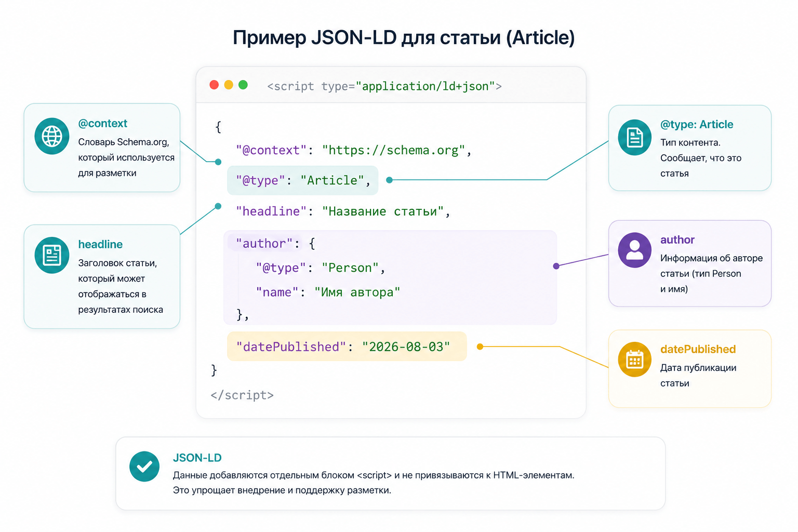Image resolution: width=798 pixels, height=532 pixels.
Task: Click the teal checkmark icon beside JSON-LD
Action: (x=144, y=467)
